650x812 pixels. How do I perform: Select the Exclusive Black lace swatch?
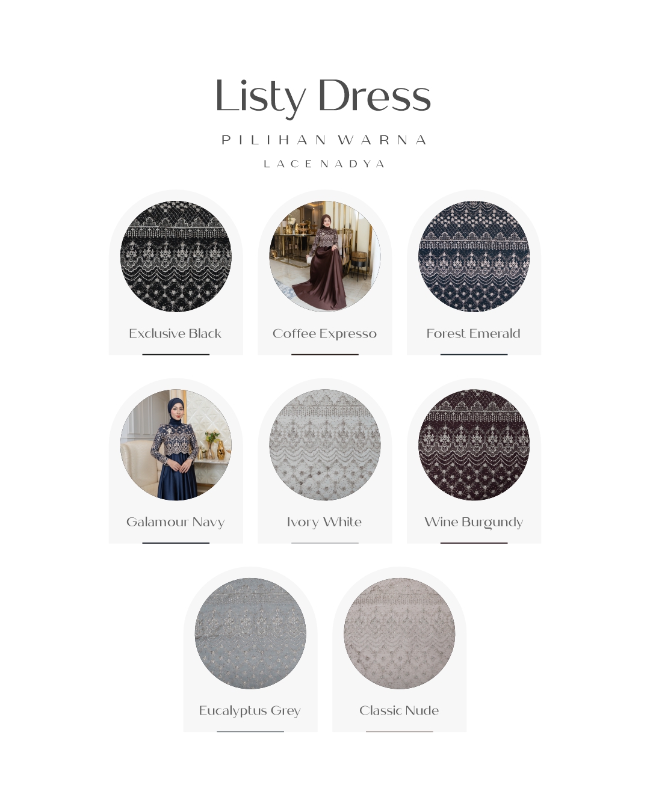click(176, 256)
